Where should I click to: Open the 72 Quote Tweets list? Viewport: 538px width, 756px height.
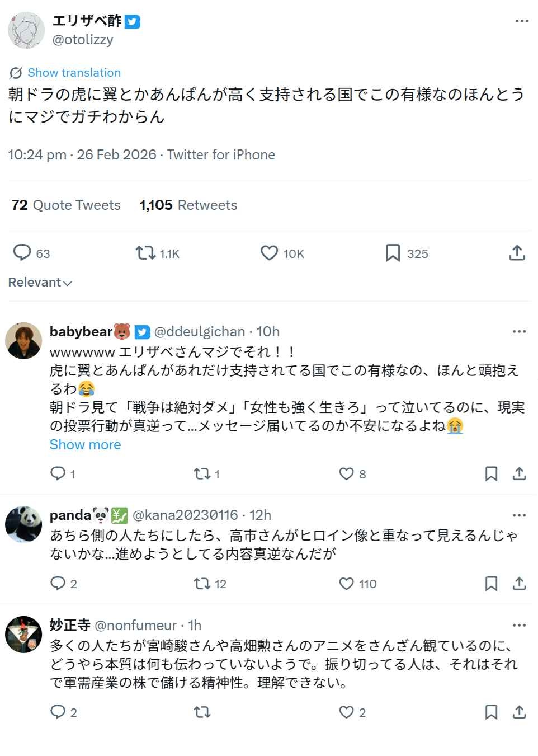click(x=66, y=205)
